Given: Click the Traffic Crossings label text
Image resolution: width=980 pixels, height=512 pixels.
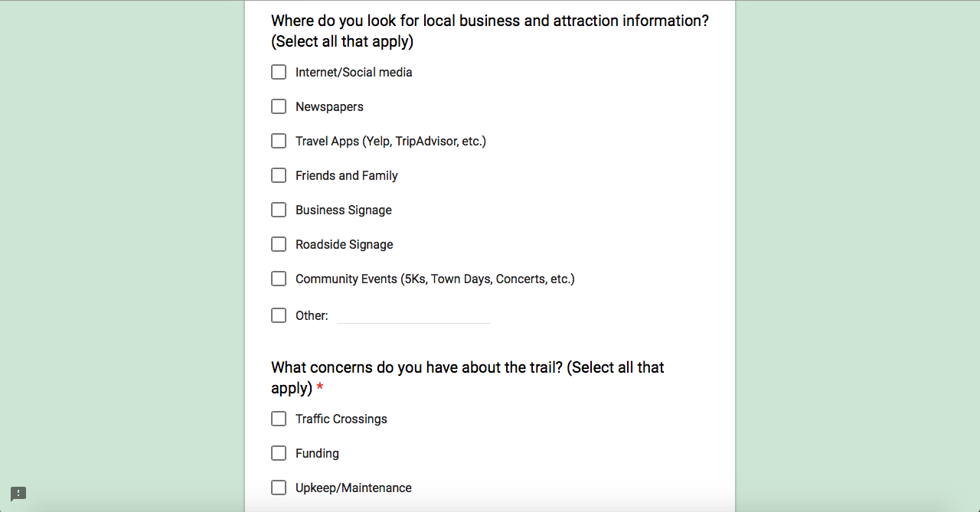Looking at the screenshot, I should pyautogui.click(x=341, y=419).
